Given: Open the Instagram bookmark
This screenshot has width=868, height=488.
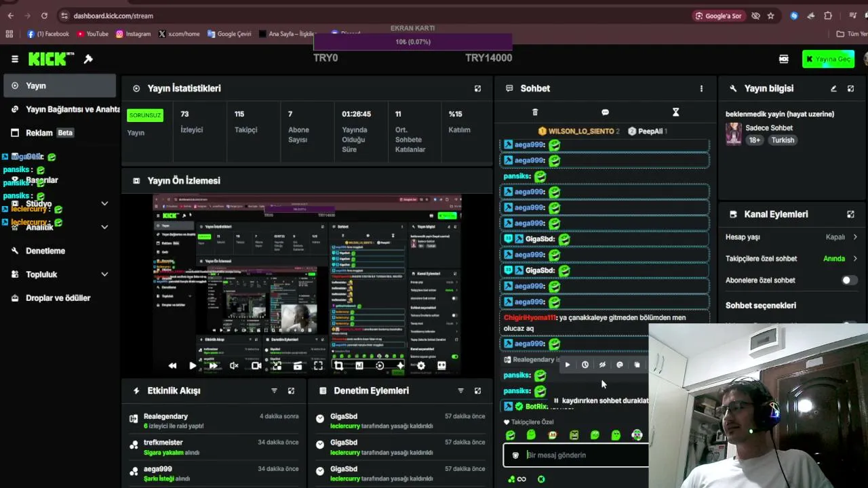Looking at the screenshot, I should click(133, 34).
